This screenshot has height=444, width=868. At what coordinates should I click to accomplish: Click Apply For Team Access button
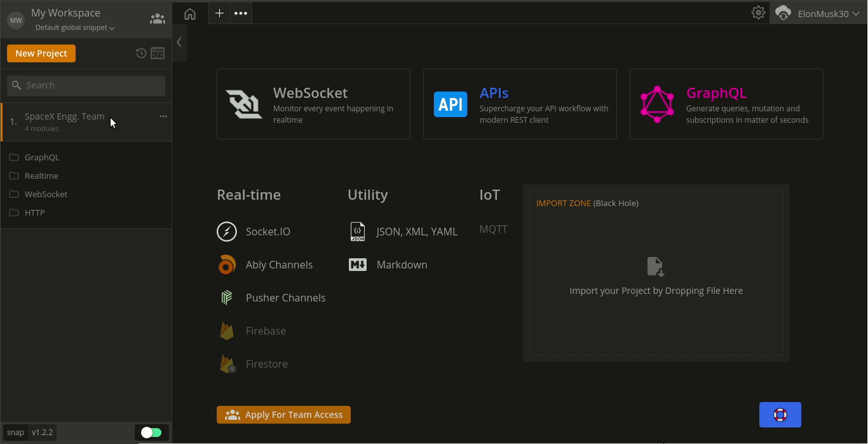click(x=283, y=415)
